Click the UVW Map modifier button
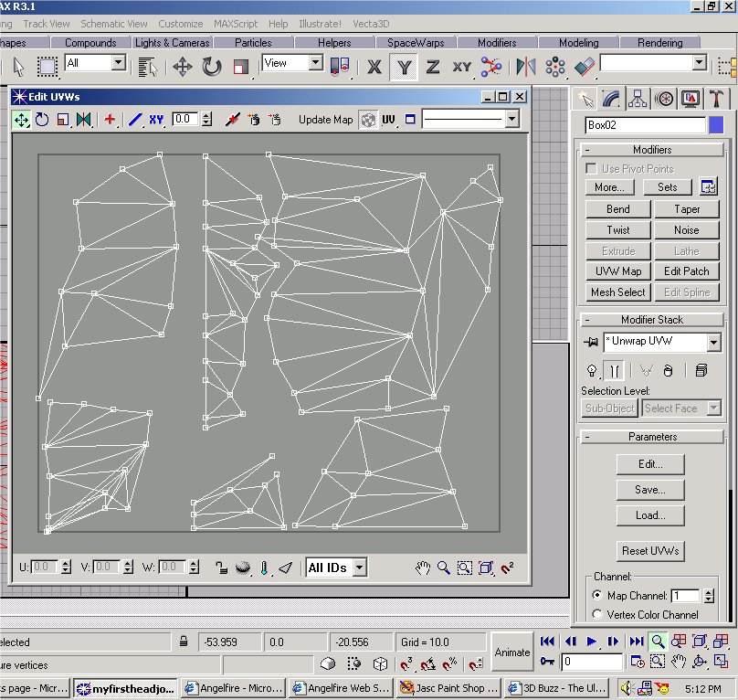 tap(617, 271)
